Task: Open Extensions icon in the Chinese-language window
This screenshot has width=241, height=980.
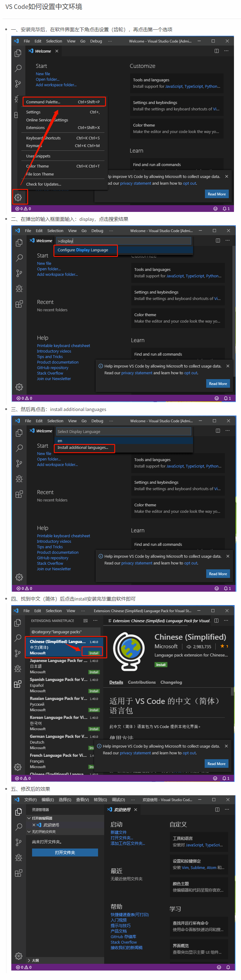Action: coord(19,873)
